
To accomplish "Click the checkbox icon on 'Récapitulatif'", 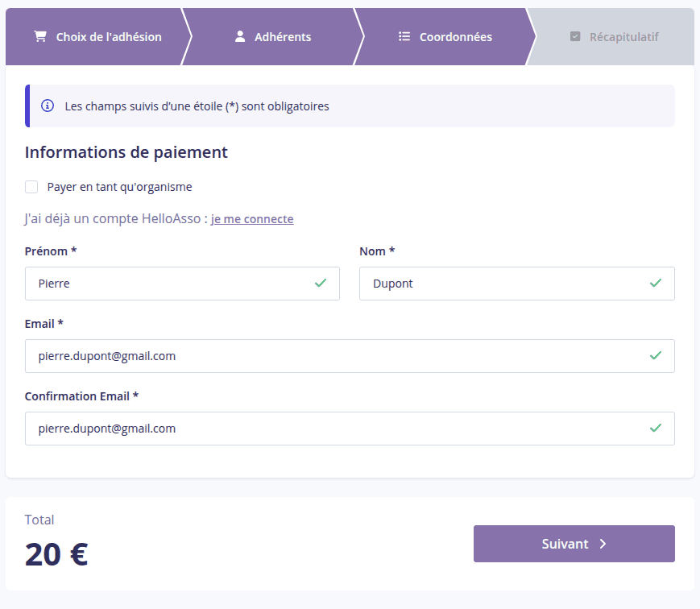I will [x=575, y=36].
